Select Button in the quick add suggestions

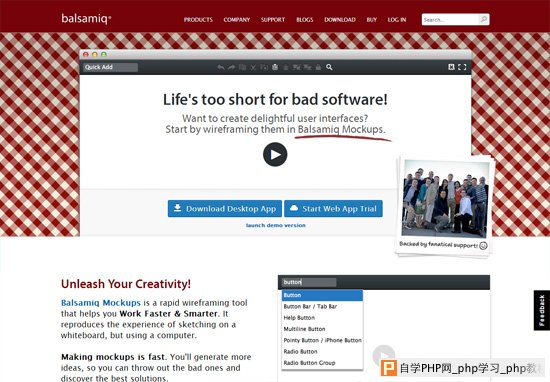pos(322,295)
